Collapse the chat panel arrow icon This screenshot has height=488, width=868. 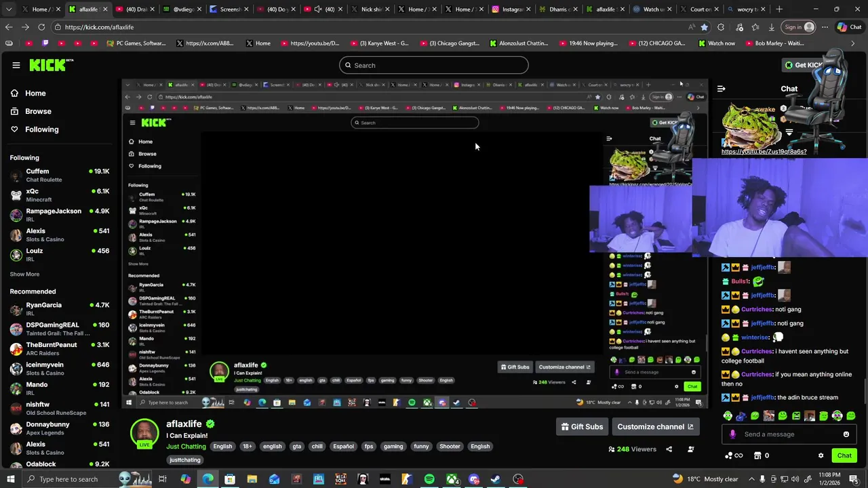click(x=721, y=89)
